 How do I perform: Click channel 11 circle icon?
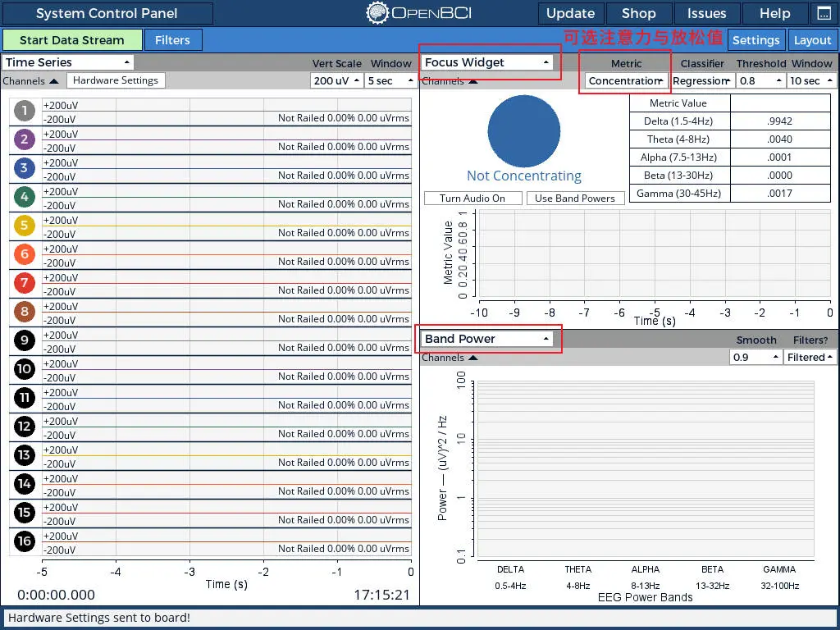click(24, 398)
